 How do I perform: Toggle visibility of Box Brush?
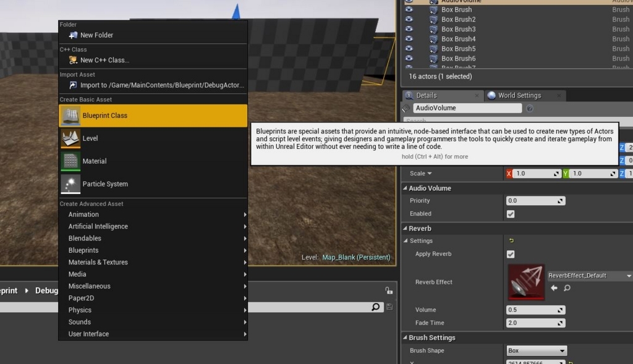(x=409, y=9)
